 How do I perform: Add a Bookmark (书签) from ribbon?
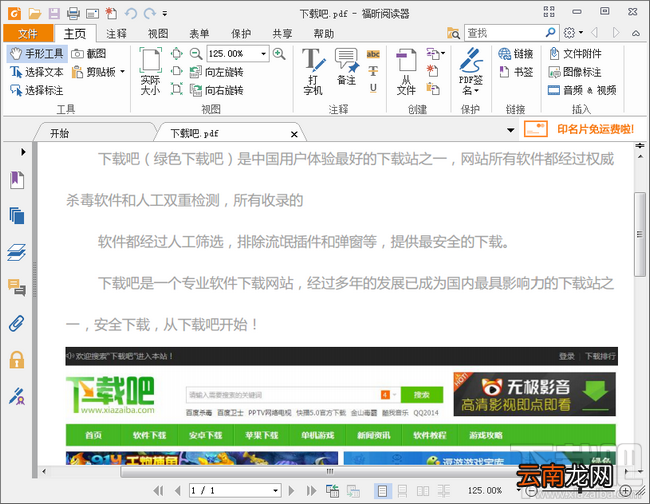point(516,72)
